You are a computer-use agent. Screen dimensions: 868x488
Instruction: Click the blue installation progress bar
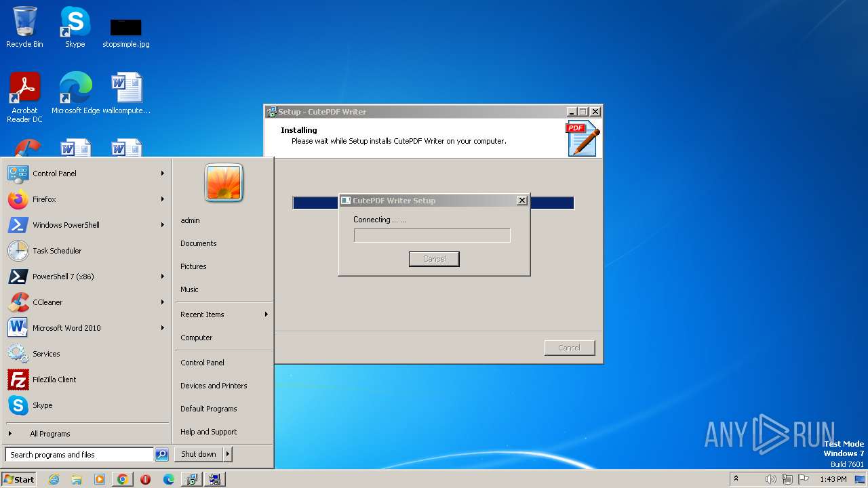[x=433, y=203]
